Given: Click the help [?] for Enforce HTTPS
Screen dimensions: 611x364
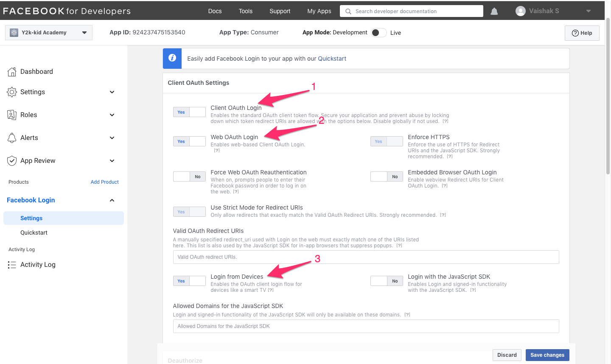Looking at the screenshot, I should click(x=450, y=157).
